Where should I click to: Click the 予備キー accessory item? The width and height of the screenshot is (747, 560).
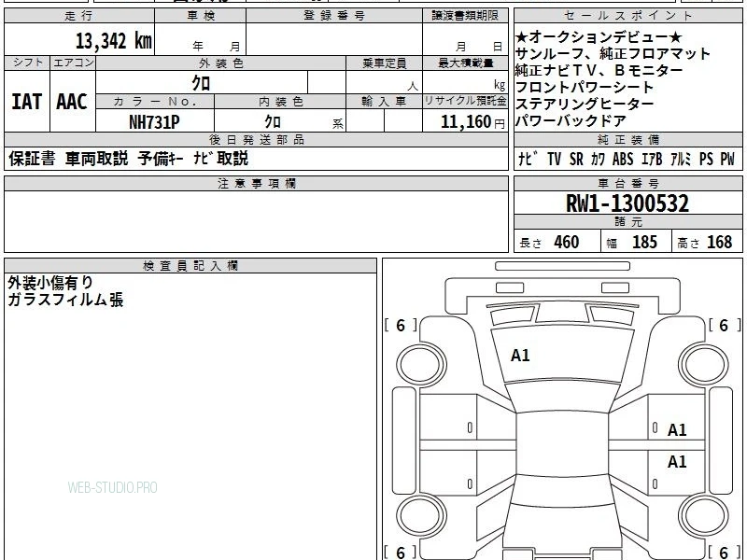161,159
